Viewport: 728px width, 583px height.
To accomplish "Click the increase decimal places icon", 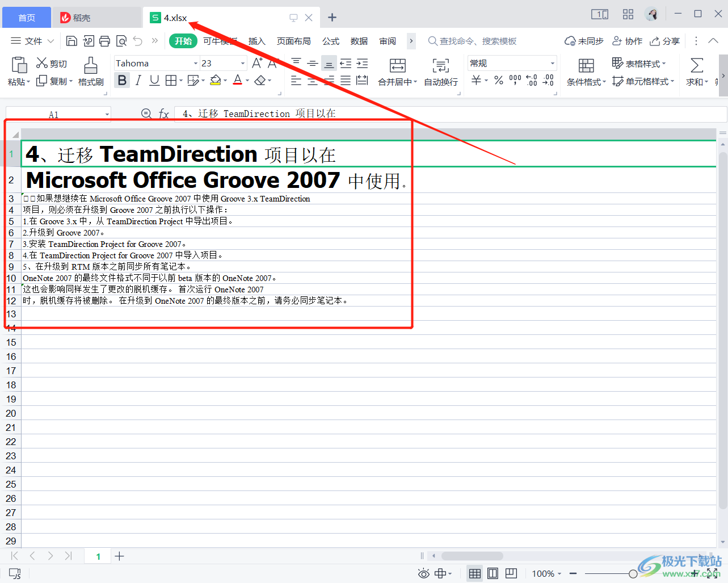I will 531,81.
